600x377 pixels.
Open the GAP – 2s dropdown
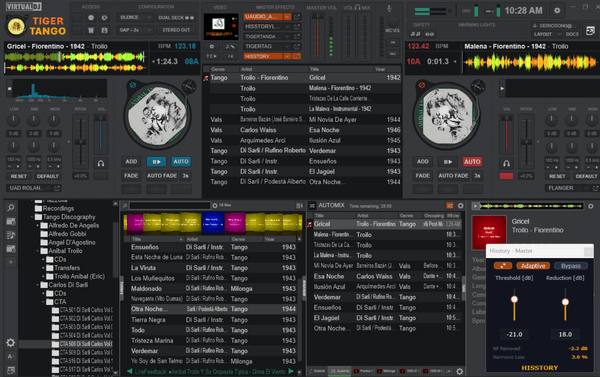135,30
